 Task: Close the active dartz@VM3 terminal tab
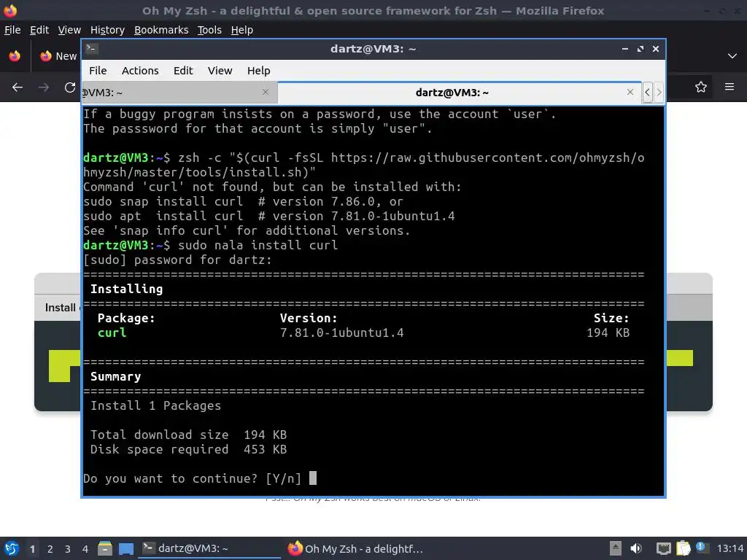tap(630, 92)
